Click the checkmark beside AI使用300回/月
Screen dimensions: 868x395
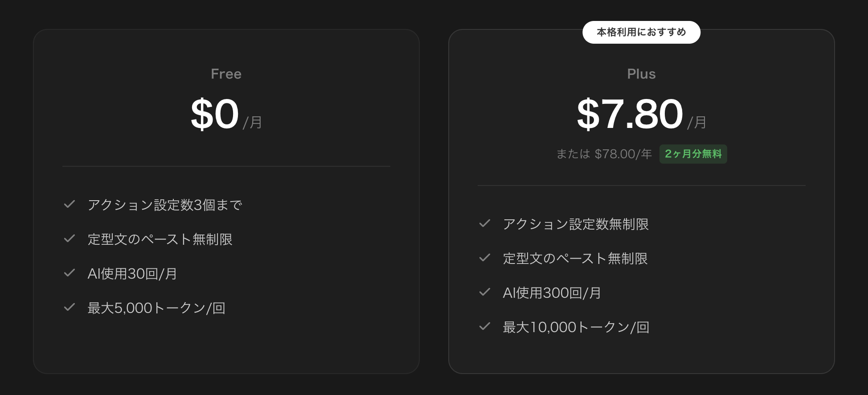485,292
